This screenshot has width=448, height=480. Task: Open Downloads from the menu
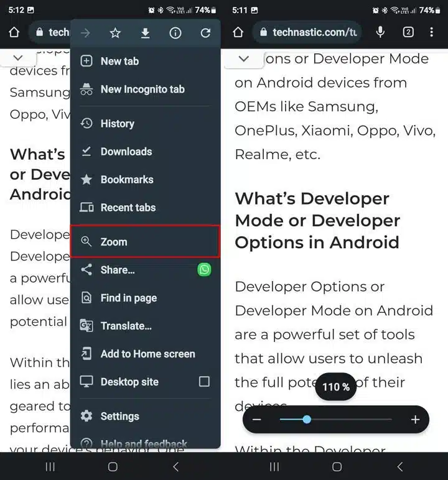(x=145, y=152)
